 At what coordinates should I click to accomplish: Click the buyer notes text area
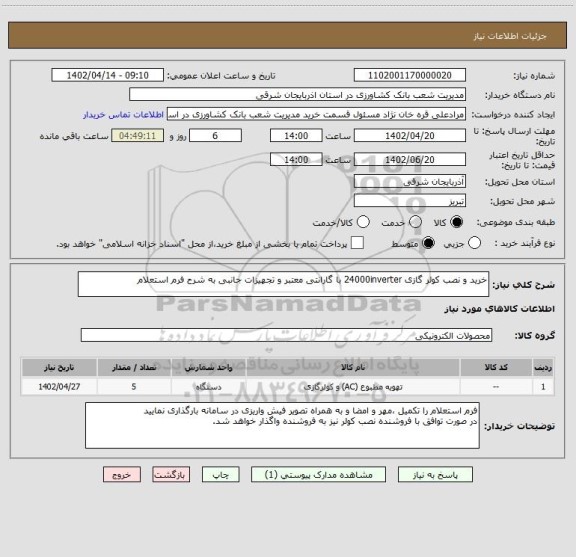tap(282, 425)
